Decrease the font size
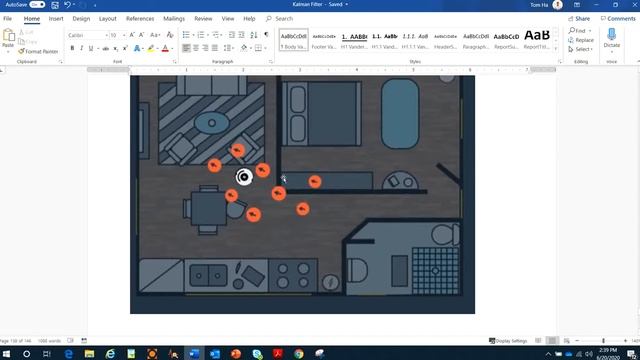640x360 pixels. (141, 35)
